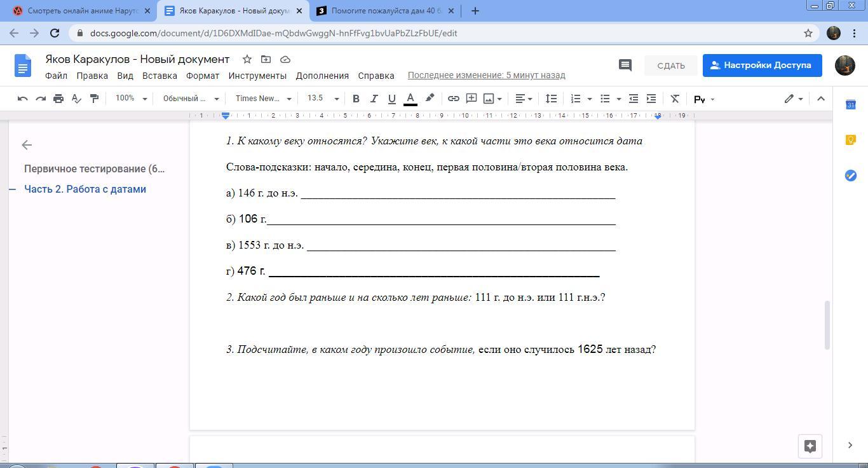The height and width of the screenshot is (468, 868).
Task: Move the document to a folder
Action: pyautogui.click(x=266, y=59)
